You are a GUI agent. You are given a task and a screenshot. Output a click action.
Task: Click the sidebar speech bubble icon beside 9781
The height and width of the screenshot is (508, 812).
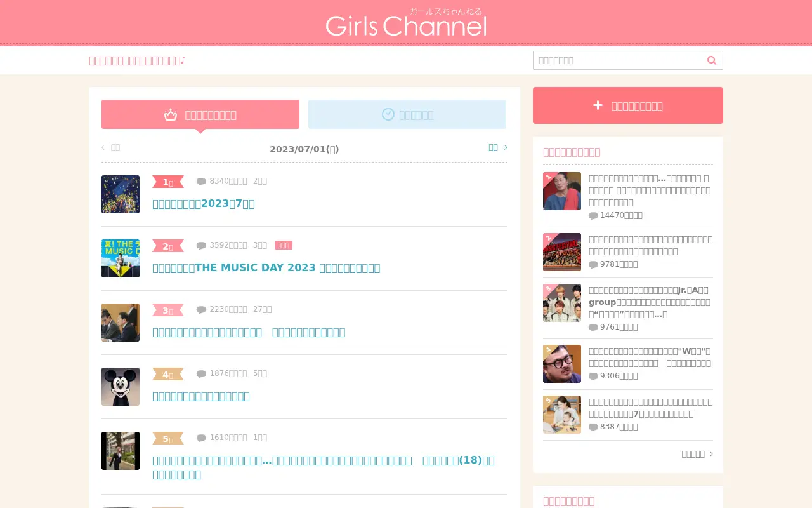[593, 265]
